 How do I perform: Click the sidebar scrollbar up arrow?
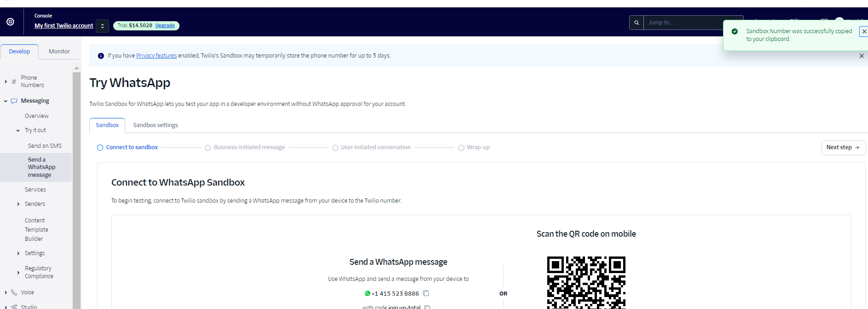(76, 68)
